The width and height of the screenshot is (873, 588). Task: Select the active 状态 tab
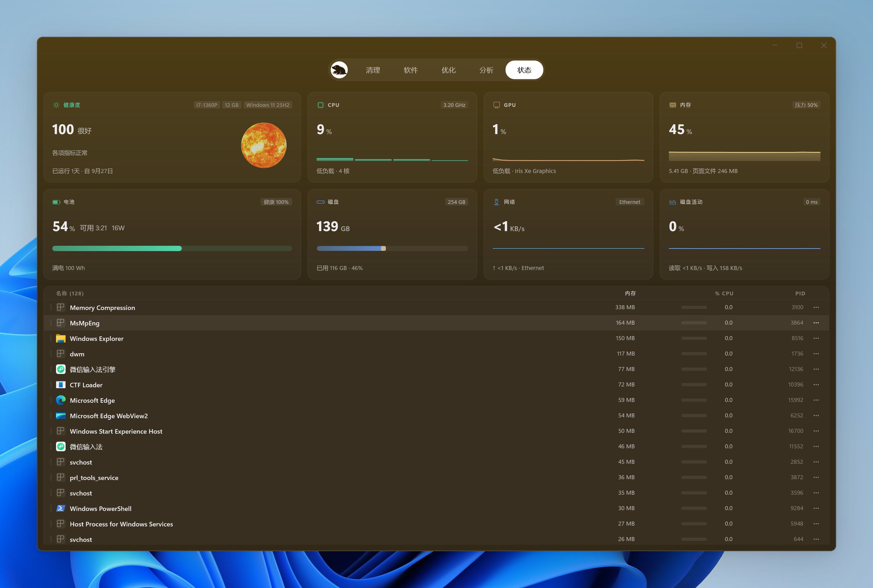click(x=524, y=70)
